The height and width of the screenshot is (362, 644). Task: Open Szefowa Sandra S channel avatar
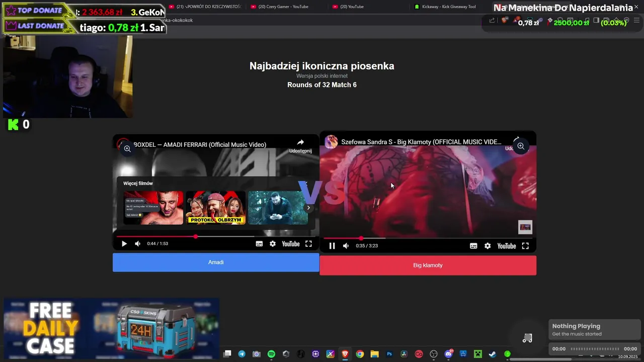click(331, 142)
